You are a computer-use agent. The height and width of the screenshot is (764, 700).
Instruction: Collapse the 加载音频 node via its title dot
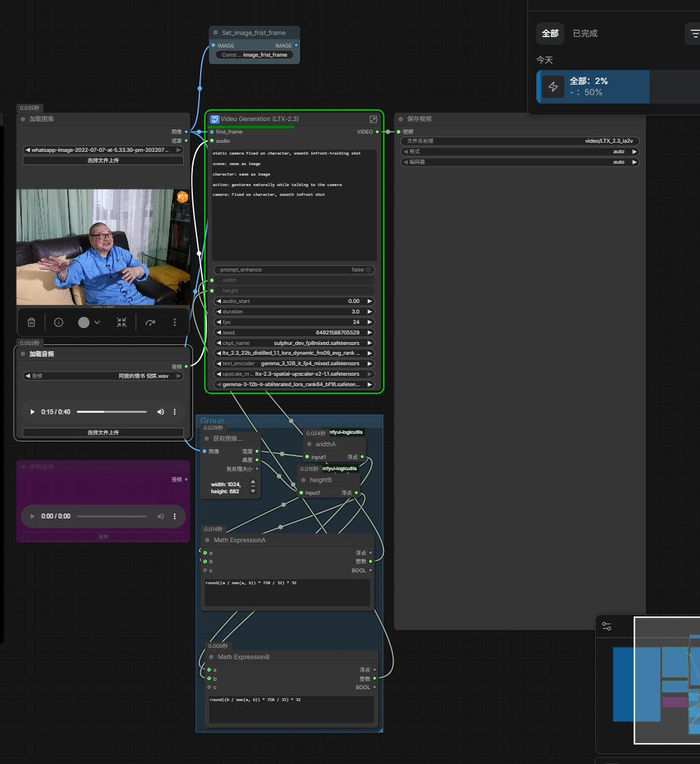click(x=23, y=354)
